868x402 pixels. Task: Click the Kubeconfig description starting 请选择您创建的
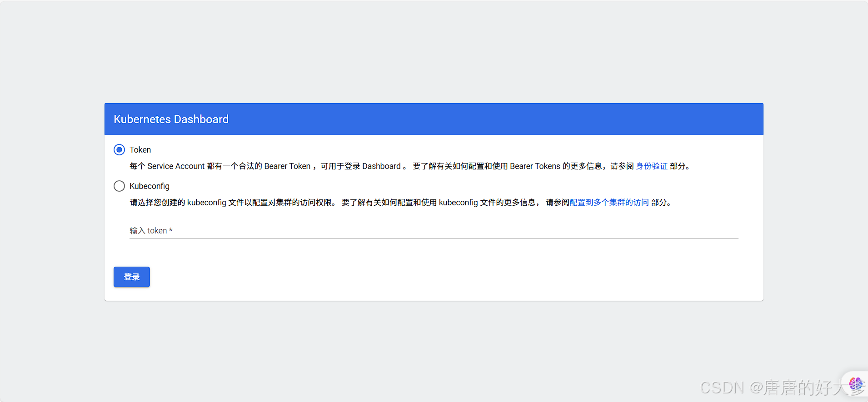tap(401, 203)
